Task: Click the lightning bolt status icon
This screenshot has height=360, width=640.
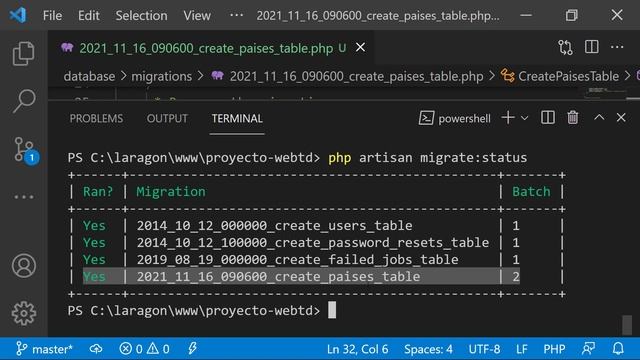Action: [x=192, y=349]
